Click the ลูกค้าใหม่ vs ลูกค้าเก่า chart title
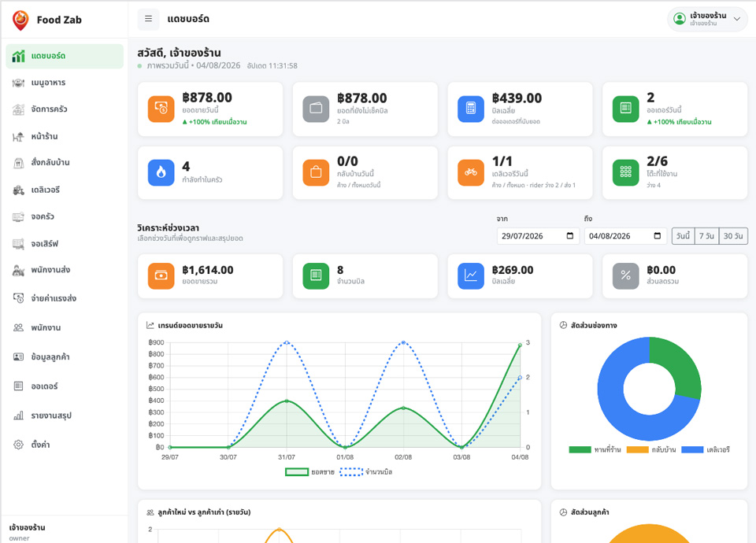Screen dimensions: 756x543 (204, 512)
